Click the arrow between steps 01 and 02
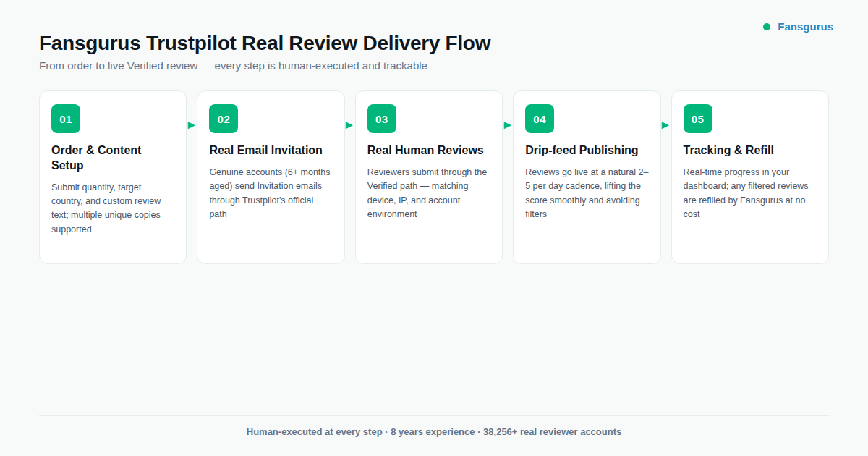Image resolution: width=868 pixels, height=456 pixels. [x=191, y=125]
